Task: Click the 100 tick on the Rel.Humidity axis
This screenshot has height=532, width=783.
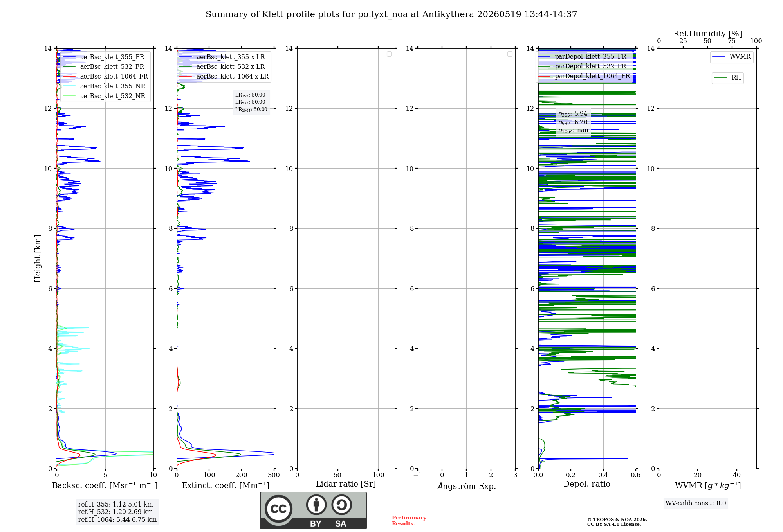Action: (756, 41)
